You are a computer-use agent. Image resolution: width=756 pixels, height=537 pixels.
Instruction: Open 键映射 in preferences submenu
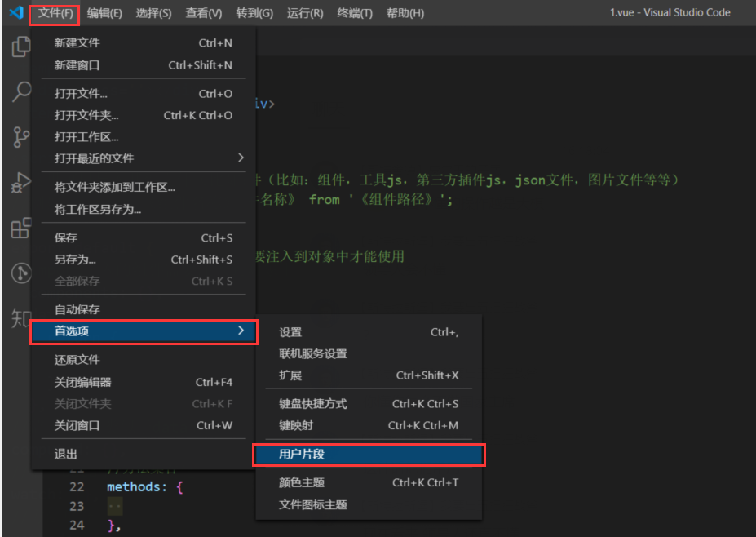point(369,425)
